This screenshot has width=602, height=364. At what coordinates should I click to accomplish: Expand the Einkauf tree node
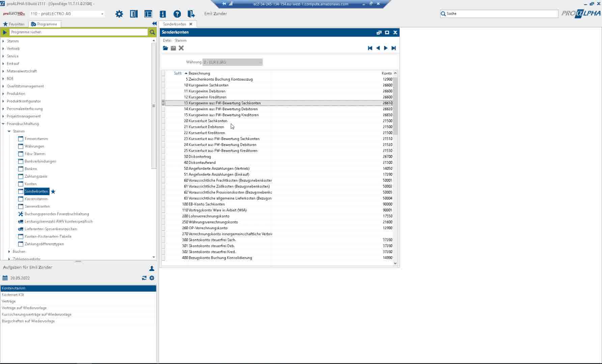point(3,64)
